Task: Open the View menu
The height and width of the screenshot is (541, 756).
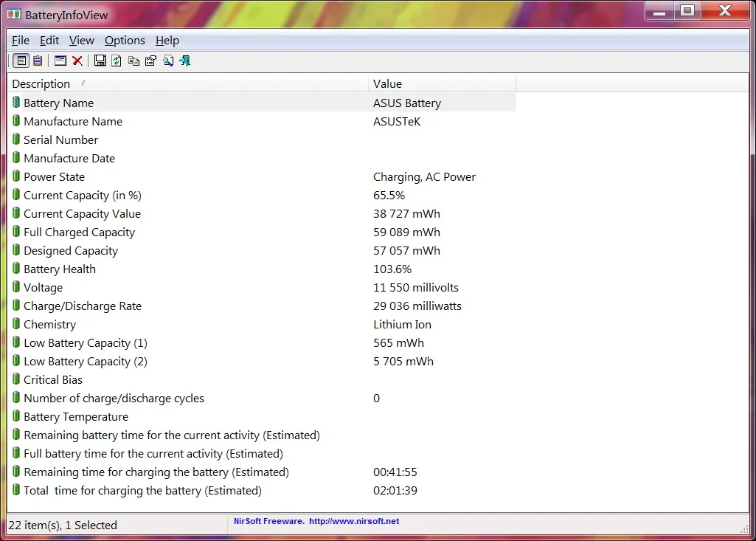Action: coord(81,41)
